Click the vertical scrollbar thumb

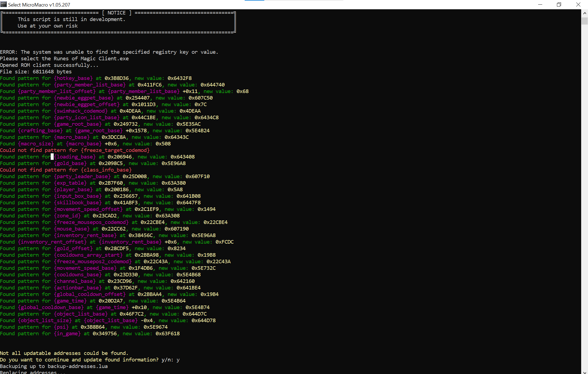coord(584,21)
